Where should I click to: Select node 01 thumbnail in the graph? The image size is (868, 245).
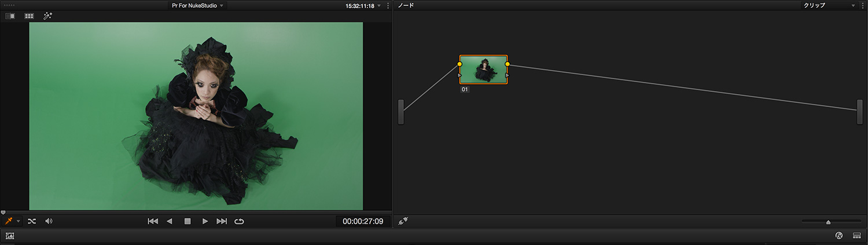[483, 70]
